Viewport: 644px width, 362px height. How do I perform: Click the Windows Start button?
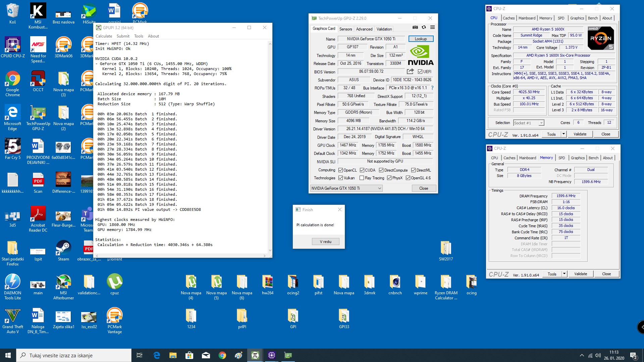pyautogui.click(x=8, y=355)
